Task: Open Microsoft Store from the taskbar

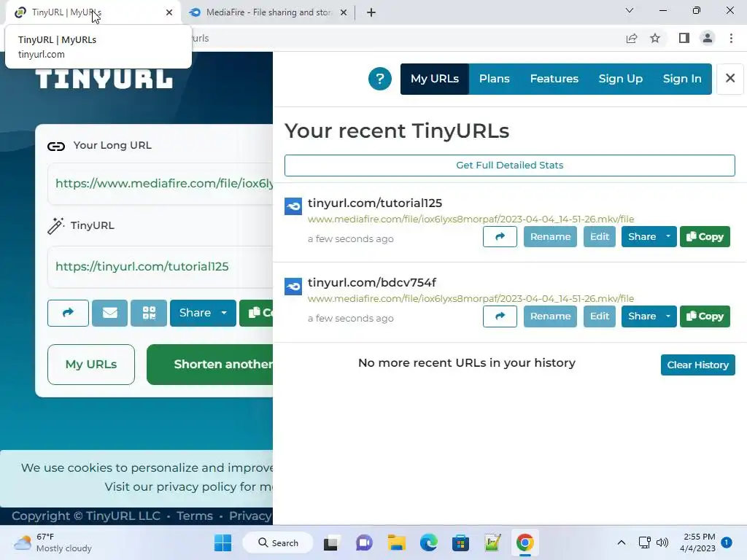Action: pos(460,542)
